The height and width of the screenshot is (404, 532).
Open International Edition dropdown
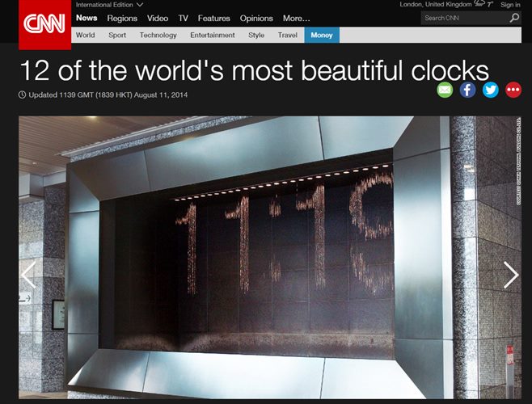(109, 5)
